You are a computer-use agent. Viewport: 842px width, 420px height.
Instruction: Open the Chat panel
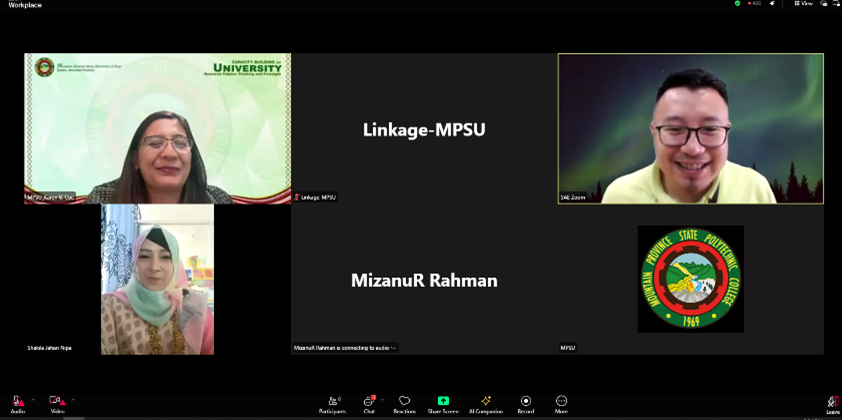tap(369, 402)
